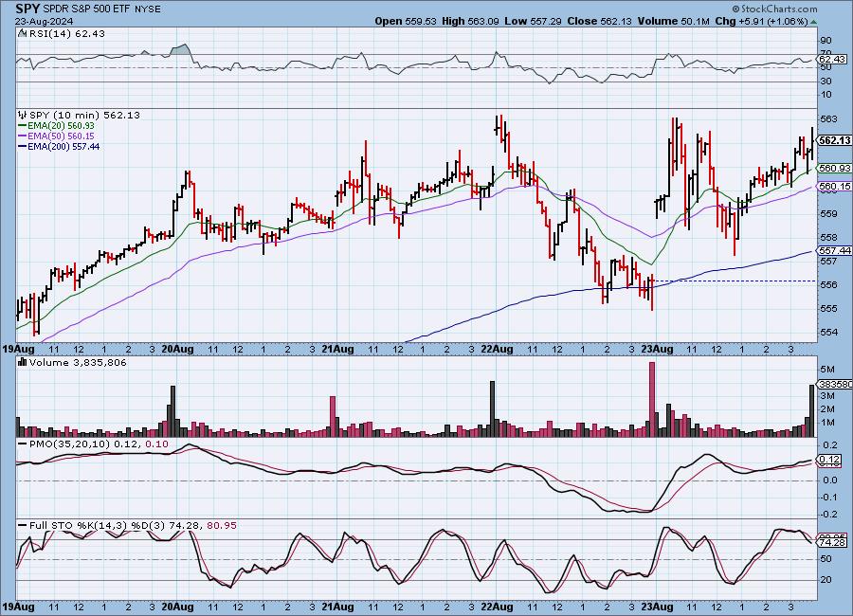Click the 22Aug date label below price chart
This screenshot has height=616, width=853.
[x=497, y=349]
